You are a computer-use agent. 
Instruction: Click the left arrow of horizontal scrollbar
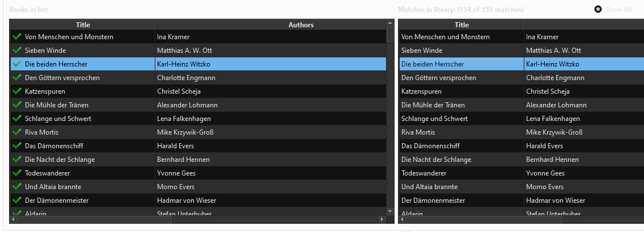click(13, 219)
